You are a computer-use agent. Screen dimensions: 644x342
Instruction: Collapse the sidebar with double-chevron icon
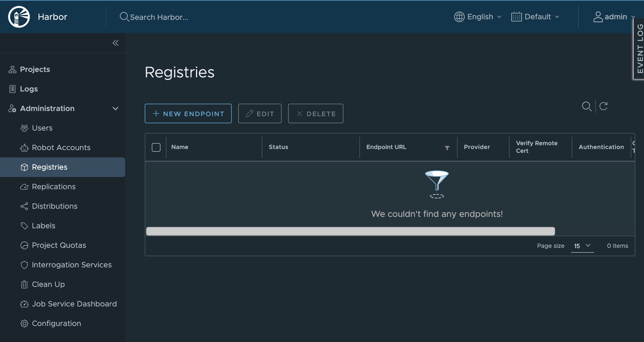coord(115,43)
